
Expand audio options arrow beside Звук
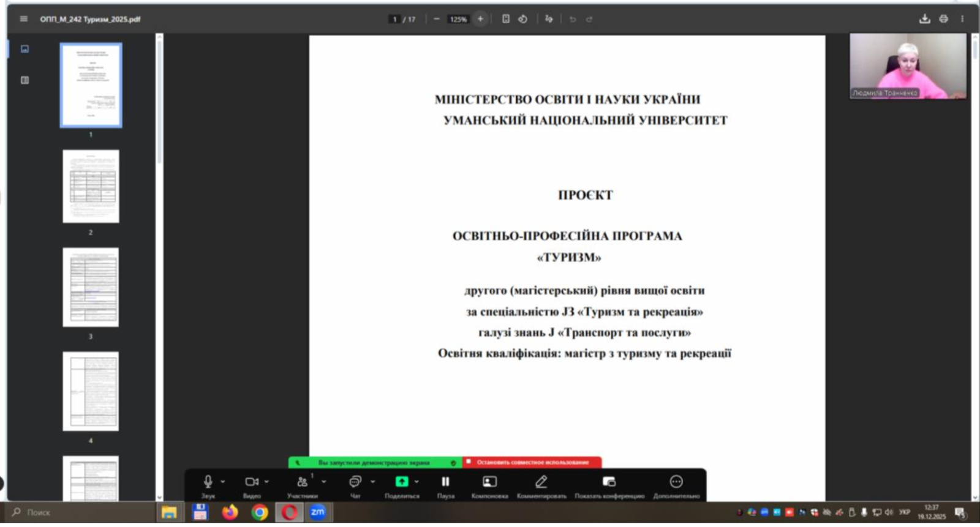click(223, 482)
